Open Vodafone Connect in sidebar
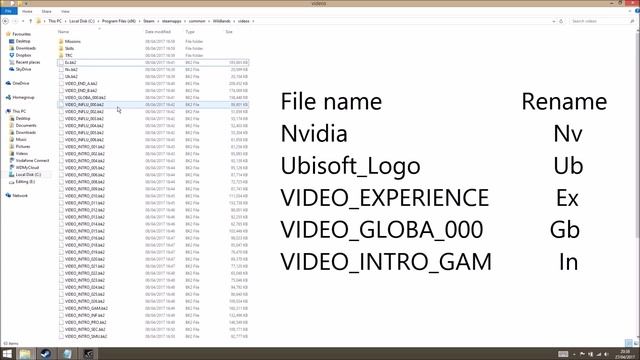This screenshot has width=640, height=360. tap(29, 160)
